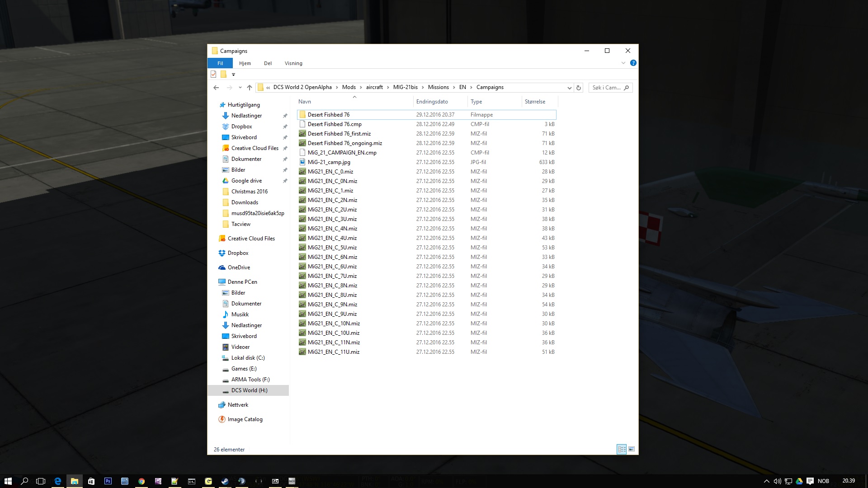This screenshot has height=488, width=868.
Task: Open Photoshop from the taskbar
Action: pos(108,481)
